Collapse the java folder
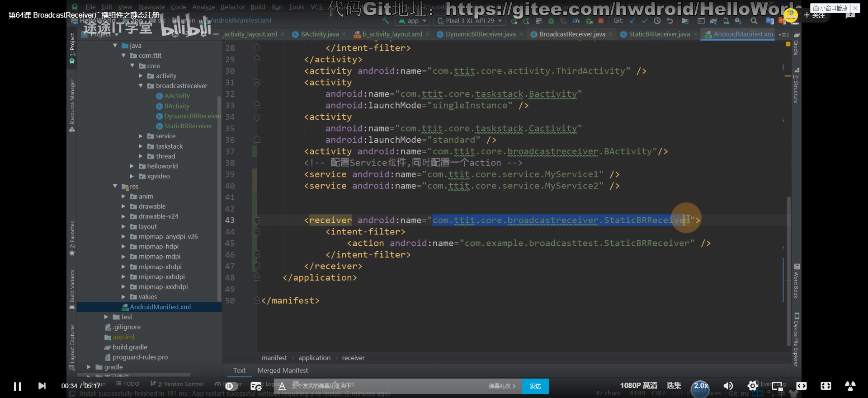Screen dimensions: 868x398 [x=115, y=46]
